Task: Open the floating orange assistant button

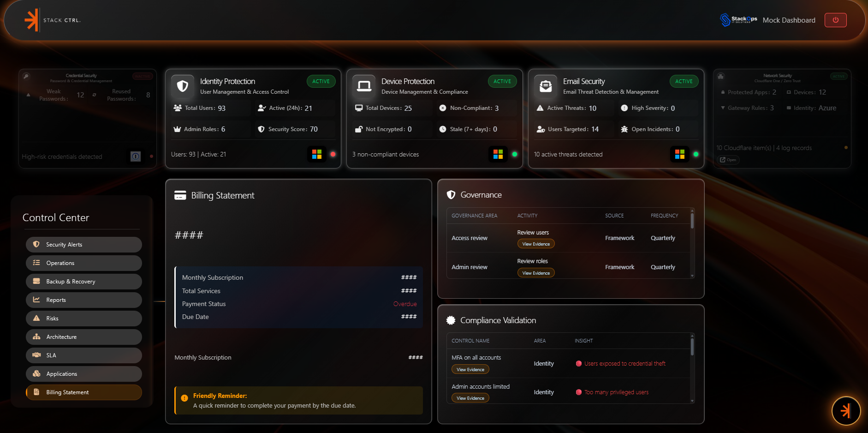Action: click(846, 410)
